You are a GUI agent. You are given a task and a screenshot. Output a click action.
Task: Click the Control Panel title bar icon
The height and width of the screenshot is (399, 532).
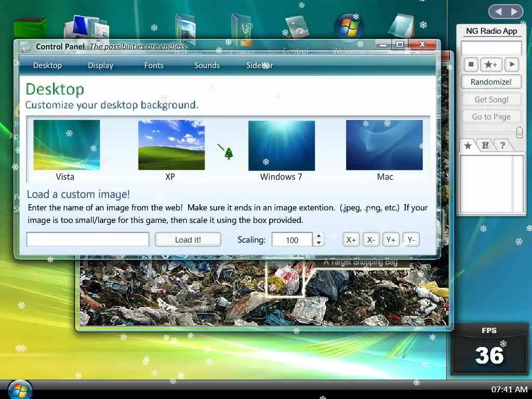click(24, 47)
